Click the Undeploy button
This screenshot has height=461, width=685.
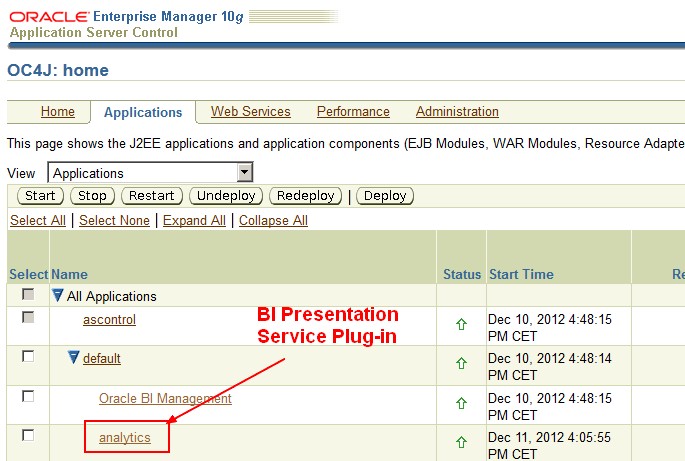[226, 196]
